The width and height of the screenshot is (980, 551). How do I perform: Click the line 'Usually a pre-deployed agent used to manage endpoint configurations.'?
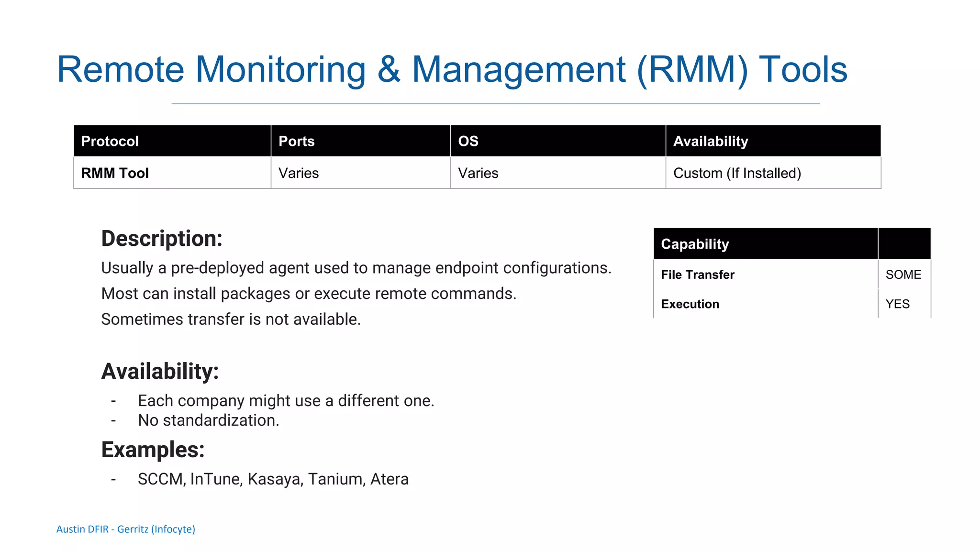point(356,268)
